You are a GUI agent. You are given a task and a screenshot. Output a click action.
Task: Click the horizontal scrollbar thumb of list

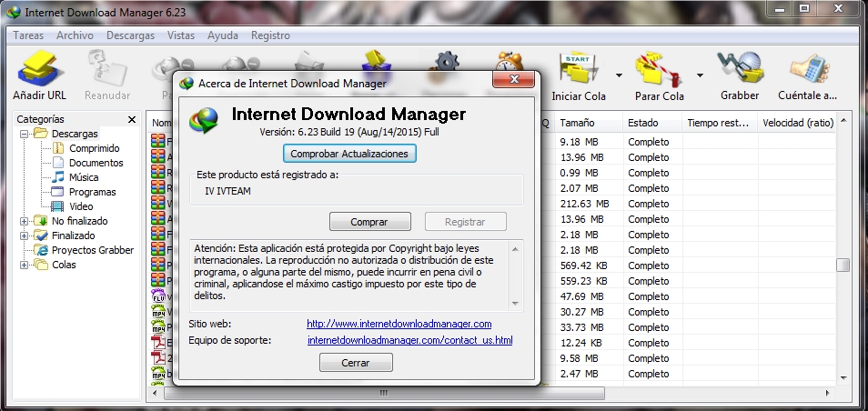coord(384,394)
